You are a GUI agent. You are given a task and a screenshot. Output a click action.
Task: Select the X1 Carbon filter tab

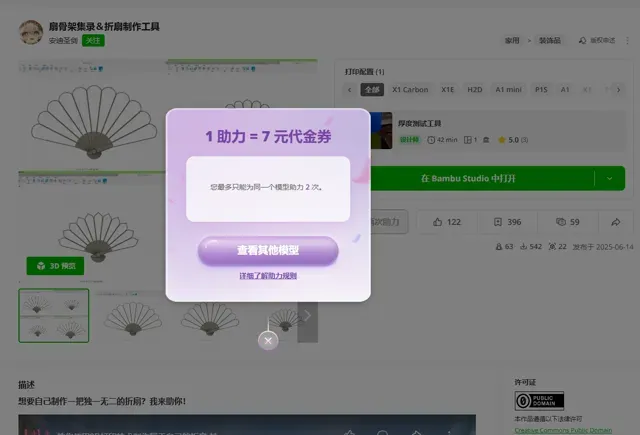click(410, 89)
